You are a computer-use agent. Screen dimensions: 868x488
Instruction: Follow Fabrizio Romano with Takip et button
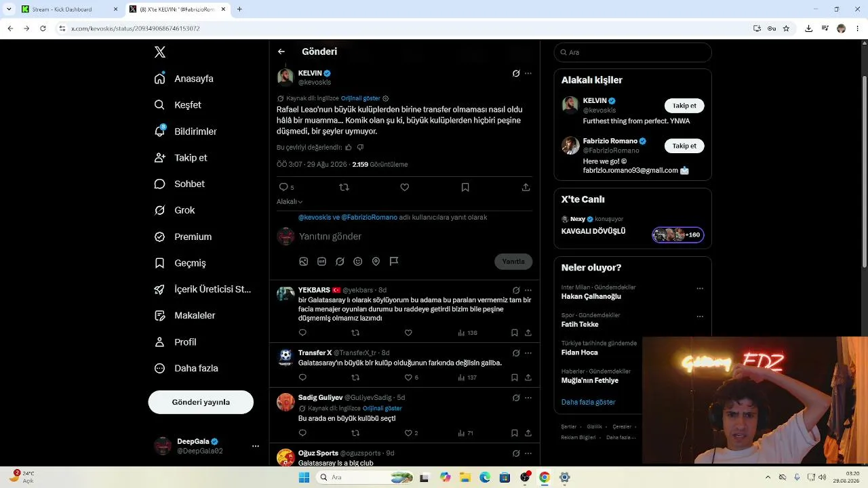[684, 146]
